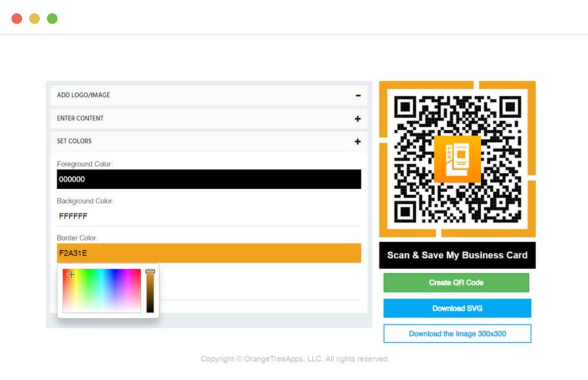Select the SET COLORS accordion header
The width and height of the screenshot is (588, 380).
click(x=209, y=141)
